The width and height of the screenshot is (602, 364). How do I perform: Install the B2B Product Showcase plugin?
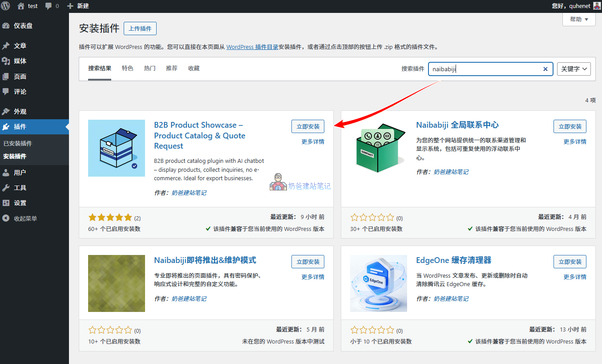(x=308, y=126)
